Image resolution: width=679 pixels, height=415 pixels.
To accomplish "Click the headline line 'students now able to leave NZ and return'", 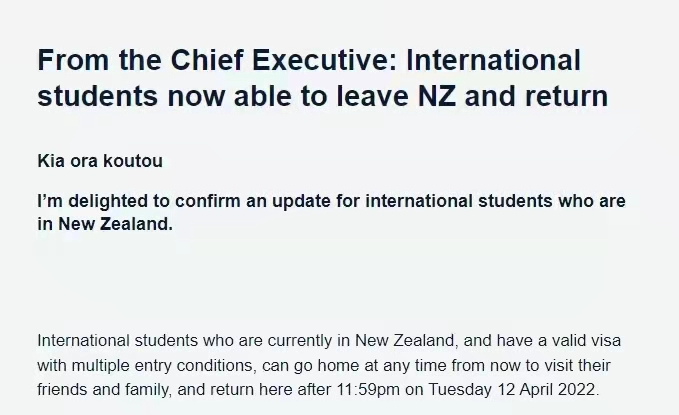I will tap(323, 98).
